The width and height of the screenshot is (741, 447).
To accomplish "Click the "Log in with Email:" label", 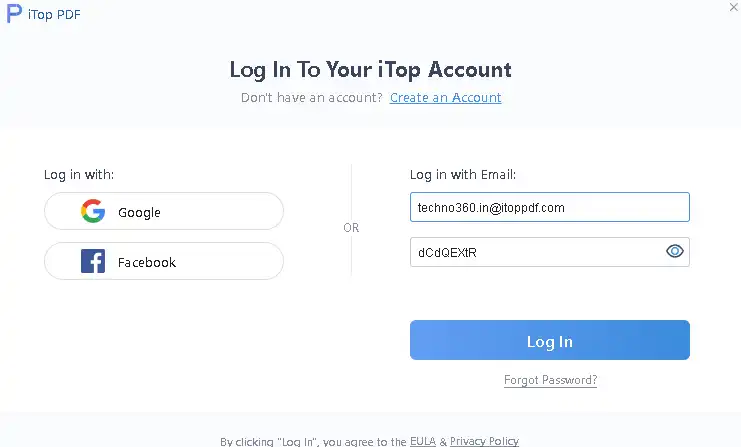I will 463,175.
